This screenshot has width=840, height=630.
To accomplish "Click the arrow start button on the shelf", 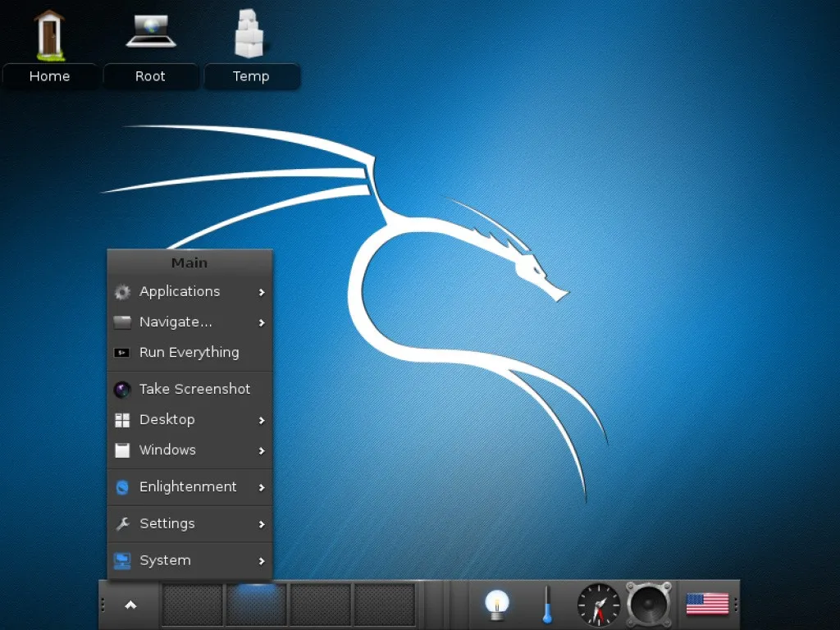I will (130, 604).
